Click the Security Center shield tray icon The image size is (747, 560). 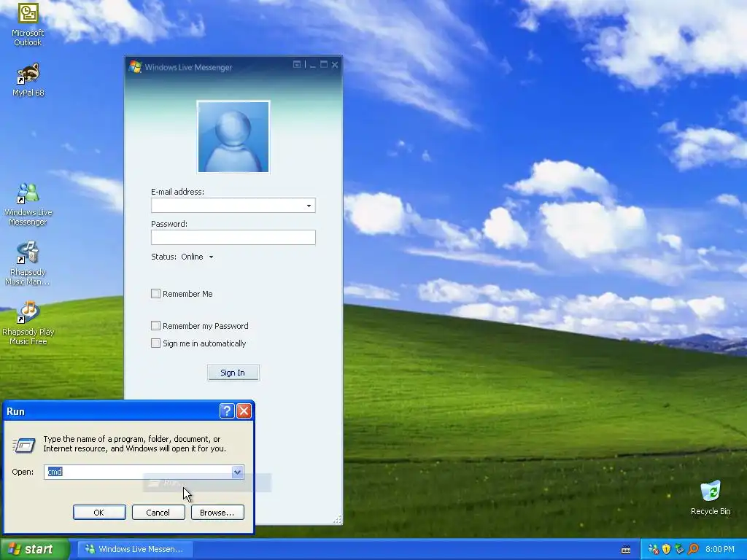pyautogui.click(x=666, y=550)
